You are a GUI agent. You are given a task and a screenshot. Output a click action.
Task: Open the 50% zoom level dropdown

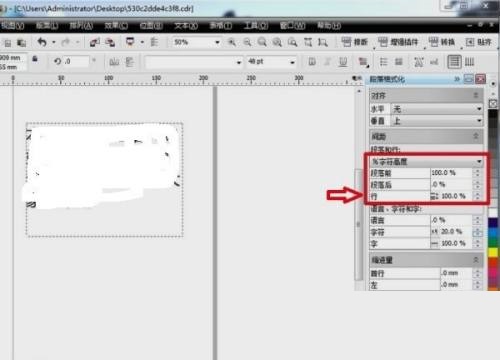coord(217,42)
